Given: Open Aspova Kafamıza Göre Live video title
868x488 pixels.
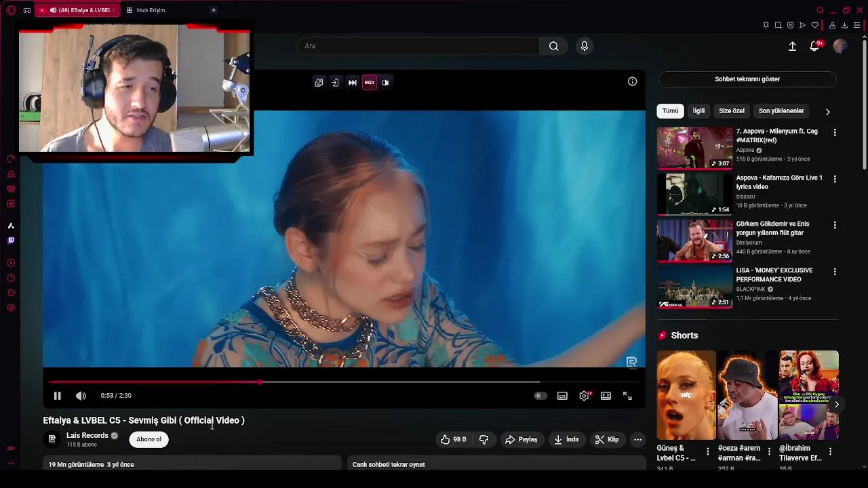Looking at the screenshot, I should [779, 182].
